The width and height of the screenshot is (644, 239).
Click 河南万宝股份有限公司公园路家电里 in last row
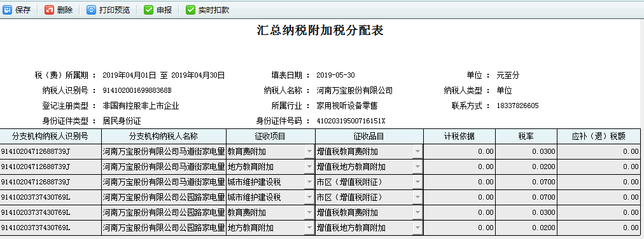click(x=164, y=228)
